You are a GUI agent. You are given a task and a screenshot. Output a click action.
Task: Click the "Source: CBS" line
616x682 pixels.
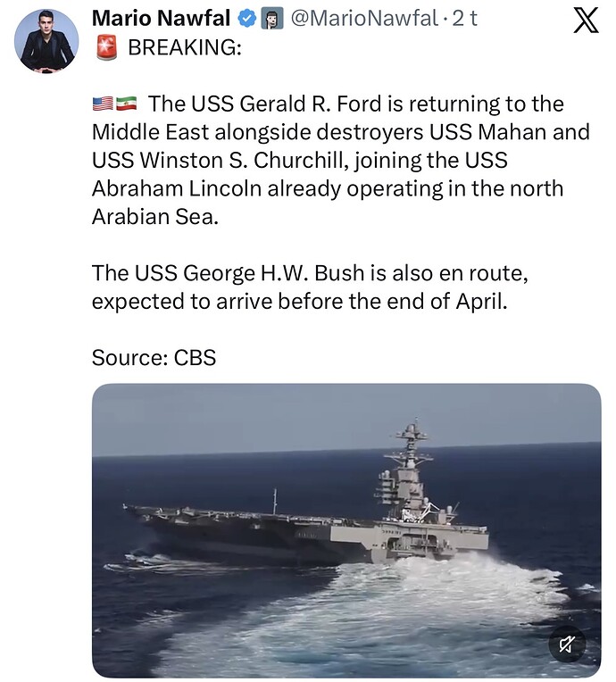[154, 358]
